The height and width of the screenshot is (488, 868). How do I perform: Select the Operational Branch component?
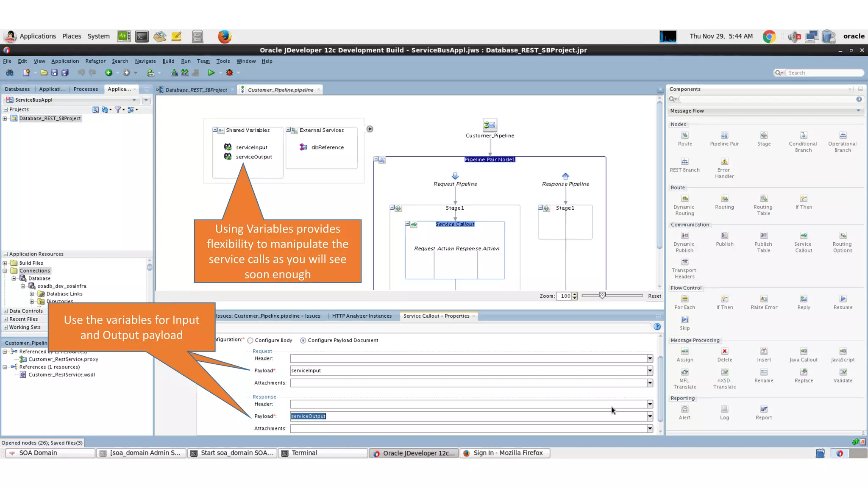[842, 142]
